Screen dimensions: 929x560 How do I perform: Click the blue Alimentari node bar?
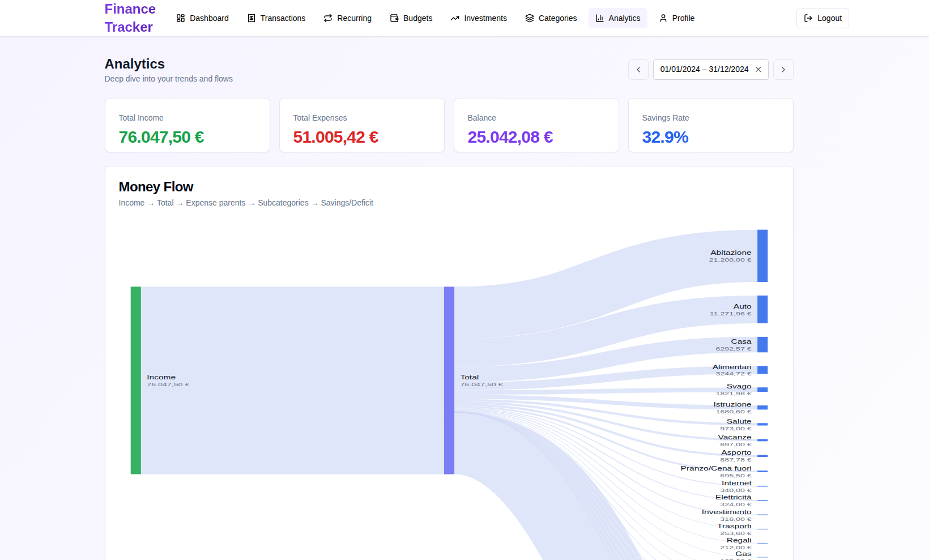[x=762, y=370]
